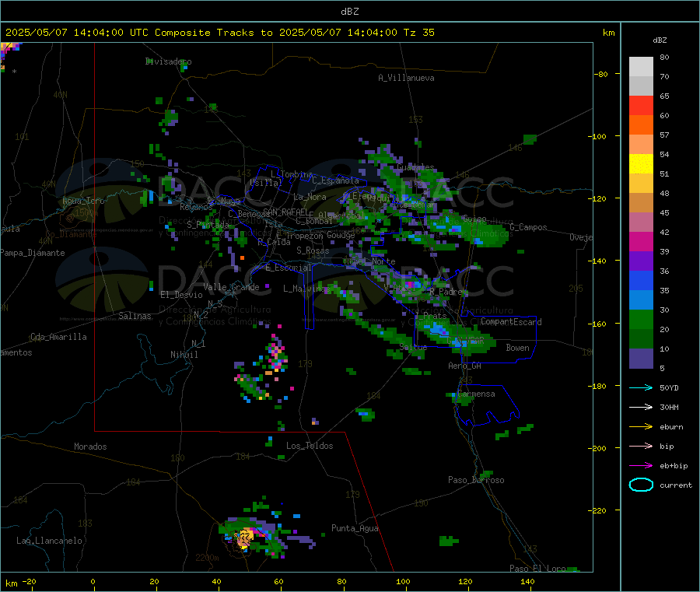Click the L_Malvinas map label
This screenshot has width=700, height=592.
coord(306,289)
